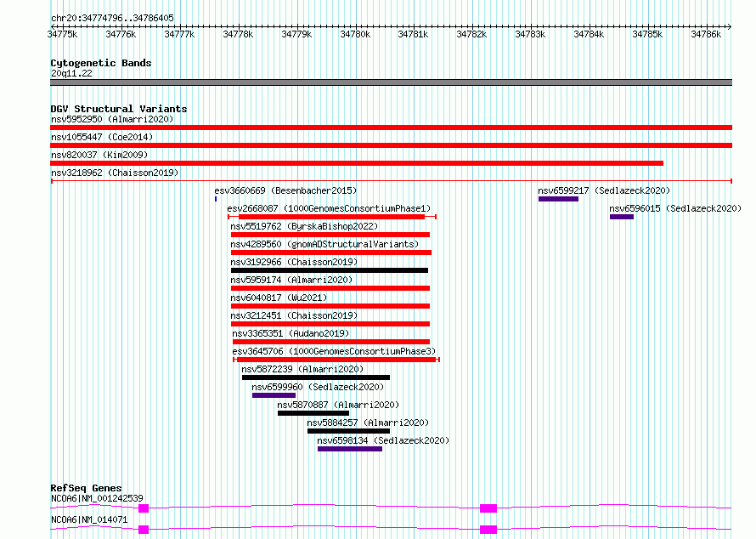Select the nsv3365351 red variant bar
Viewport: 756px width, 539px height.
tap(331, 342)
